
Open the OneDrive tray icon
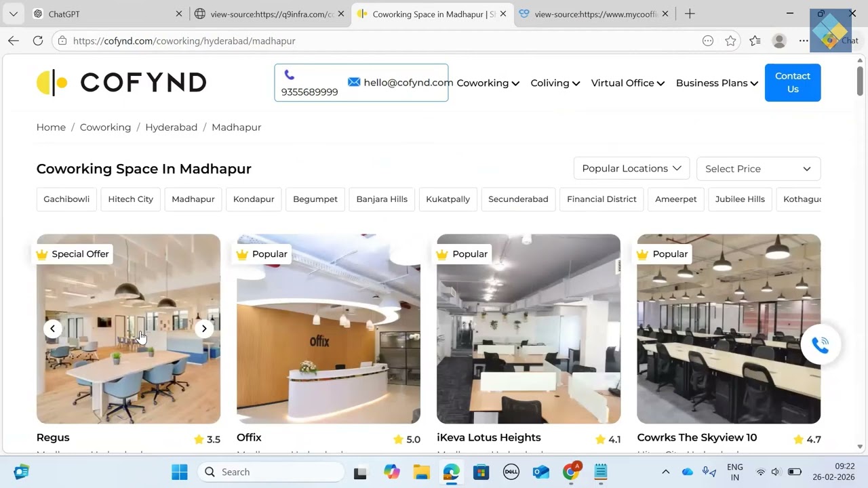tap(688, 472)
